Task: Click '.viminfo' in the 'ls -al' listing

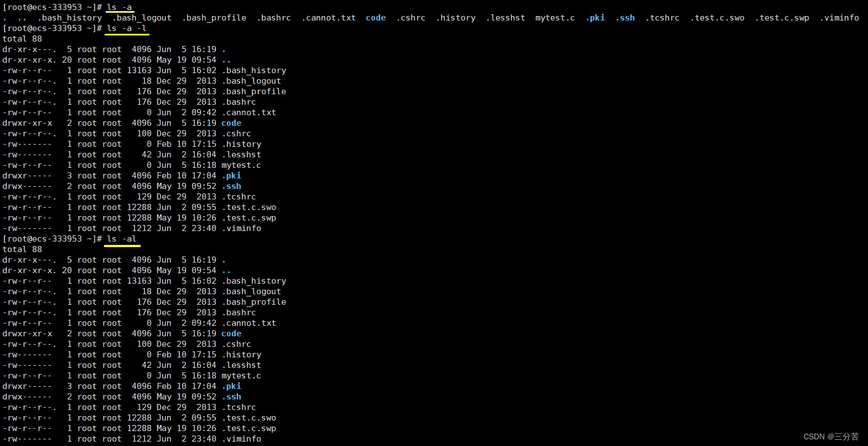Action: point(241,439)
